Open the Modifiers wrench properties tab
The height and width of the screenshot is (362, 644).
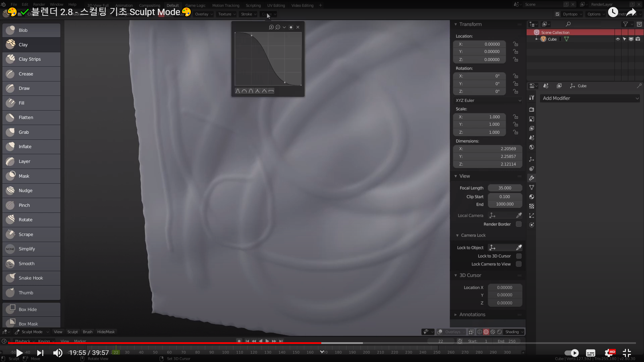[x=532, y=178]
